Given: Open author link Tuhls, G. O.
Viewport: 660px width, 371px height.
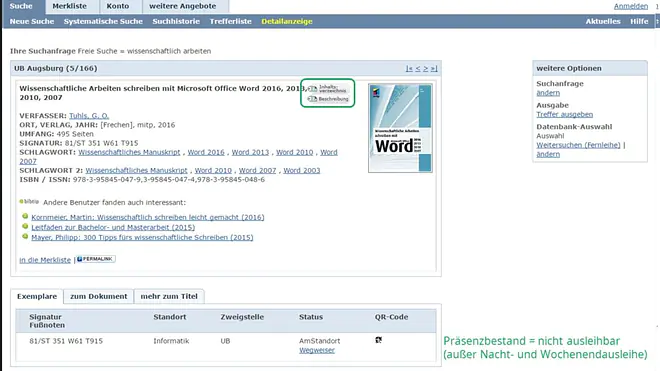Looking at the screenshot, I should (x=89, y=115).
